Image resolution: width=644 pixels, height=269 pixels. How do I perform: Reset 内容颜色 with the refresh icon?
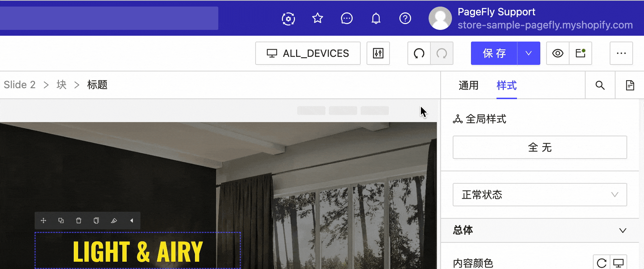pyautogui.click(x=602, y=263)
